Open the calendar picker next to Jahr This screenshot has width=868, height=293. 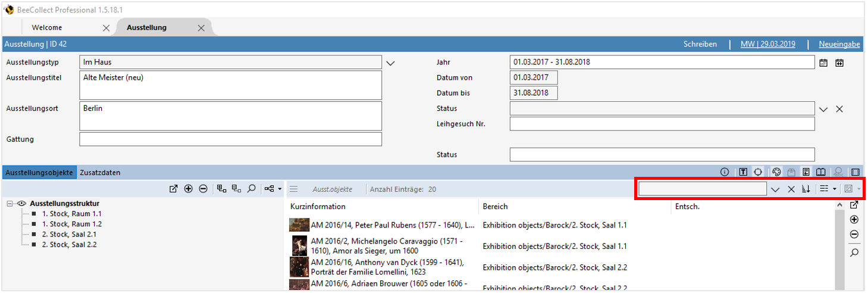[823, 63]
